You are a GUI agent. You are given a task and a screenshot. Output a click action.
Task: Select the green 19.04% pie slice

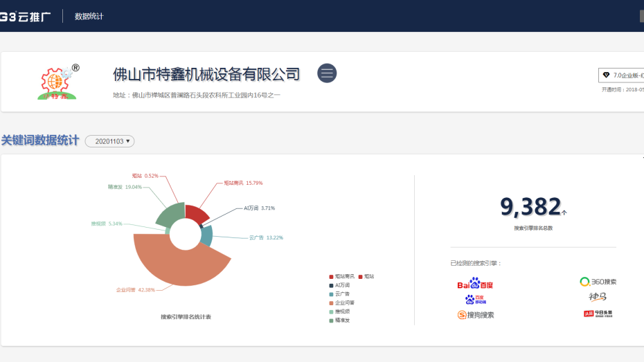(171, 214)
